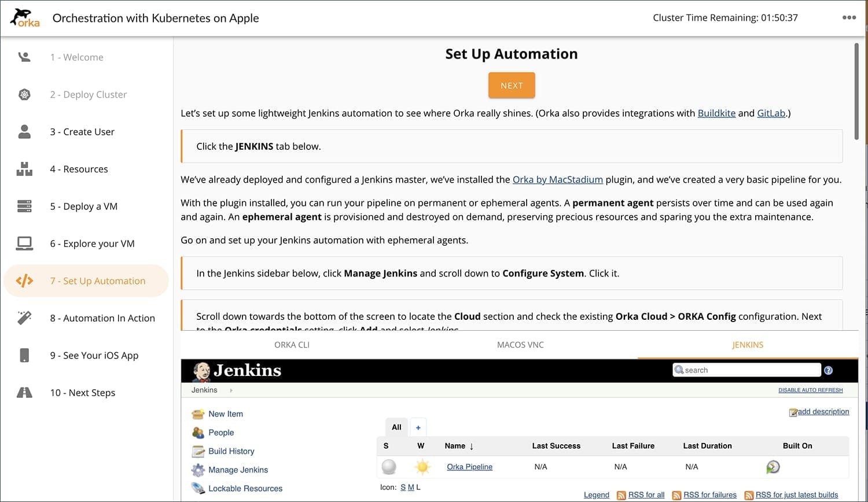Open the GitLab link
This screenshot has height=502, width=868.
pyautogui.click(x=771, y=113)
